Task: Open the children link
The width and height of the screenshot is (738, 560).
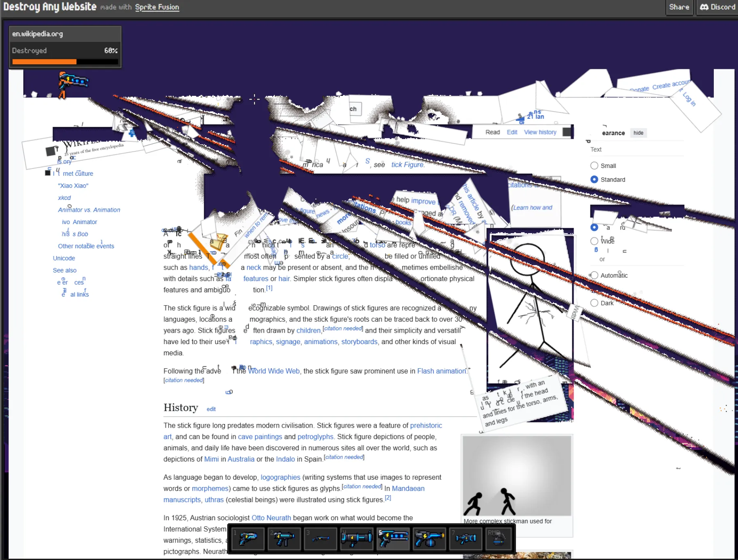Action: click(308, 330)
